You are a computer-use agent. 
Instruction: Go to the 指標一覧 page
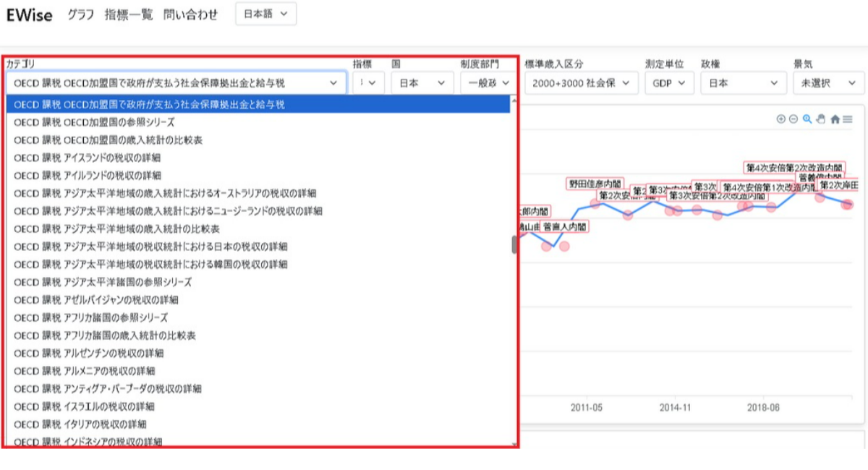[x=129, y=14]
